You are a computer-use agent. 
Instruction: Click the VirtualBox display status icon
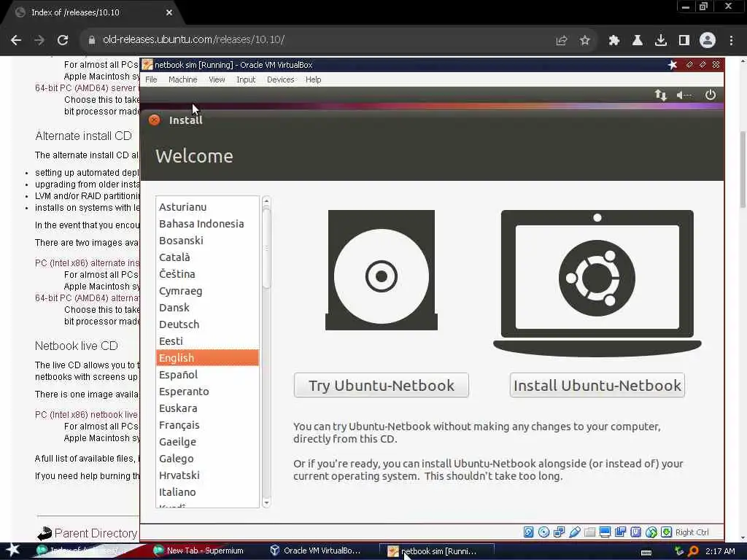pyautogui.click(x=605, y=532)
